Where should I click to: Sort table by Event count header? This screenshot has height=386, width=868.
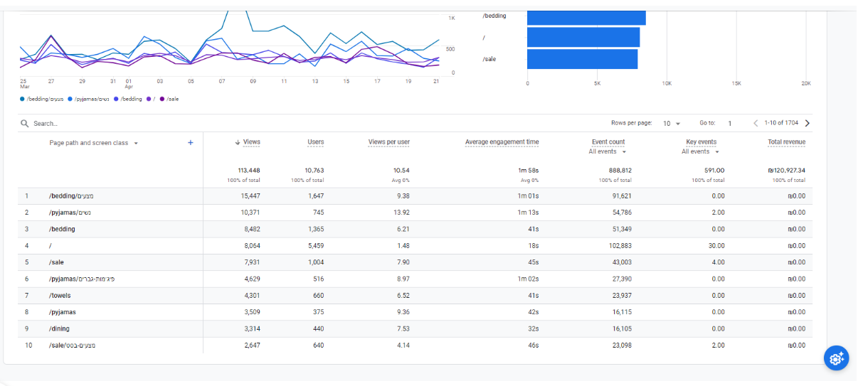point(608,142)
